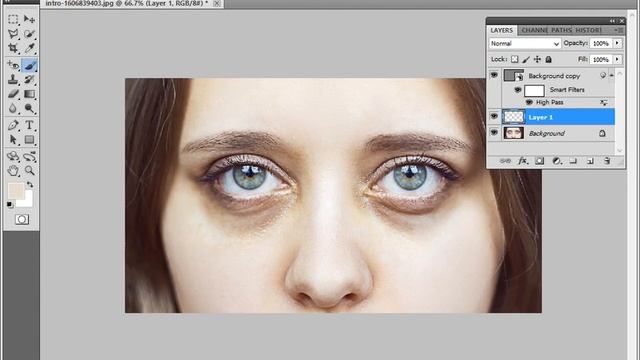This screenshot has width=640, height=360.
Task: Swap foreground and background colors
Action: pos(30,185)
